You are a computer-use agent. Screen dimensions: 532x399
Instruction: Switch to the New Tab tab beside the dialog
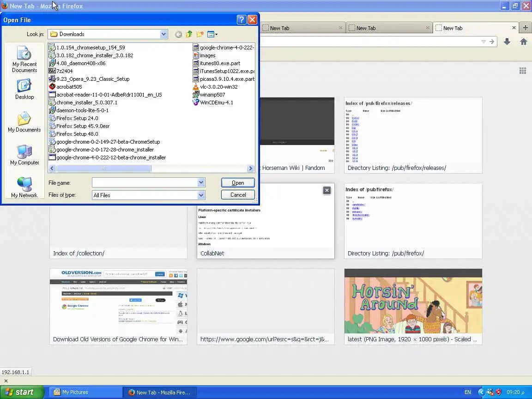tap(302, 28)
